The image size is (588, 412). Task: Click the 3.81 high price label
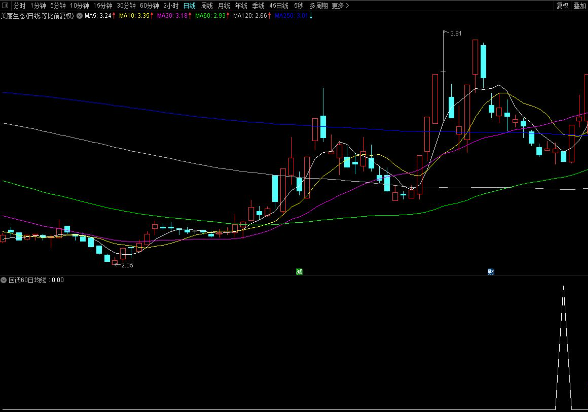pos(455,33)
